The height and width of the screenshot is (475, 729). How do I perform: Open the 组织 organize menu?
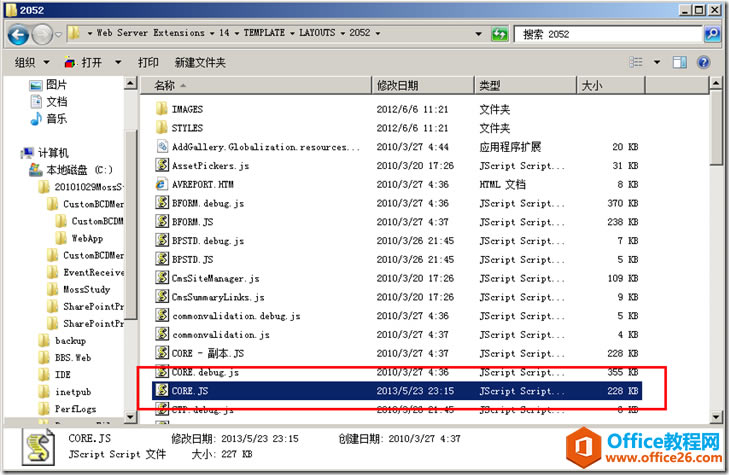[32, 62]
